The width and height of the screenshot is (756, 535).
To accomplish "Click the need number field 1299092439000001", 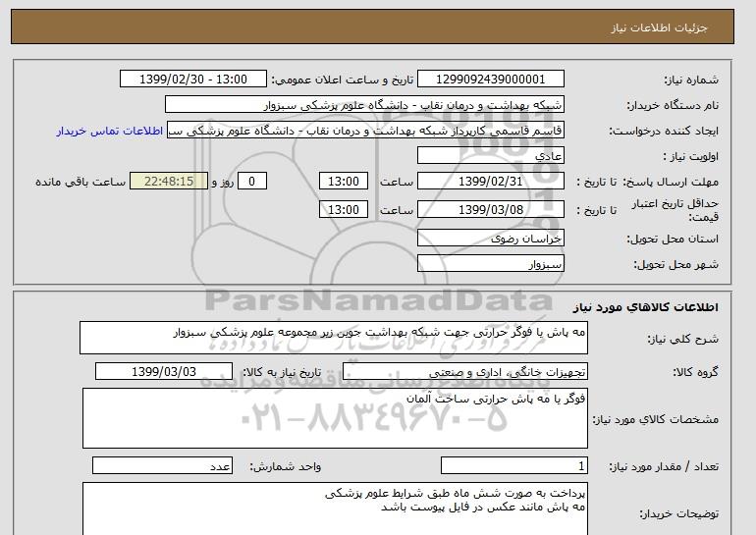I will point(491,80).
